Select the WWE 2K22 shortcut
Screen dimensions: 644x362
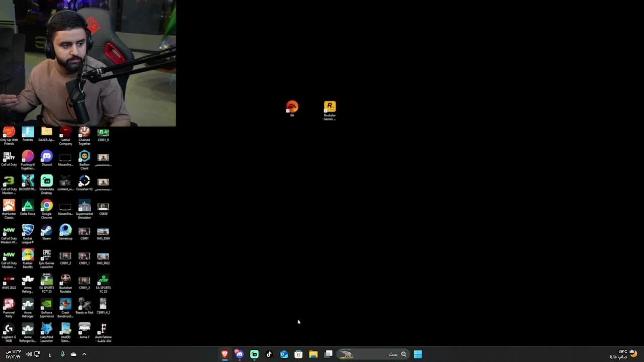(9, 282)
